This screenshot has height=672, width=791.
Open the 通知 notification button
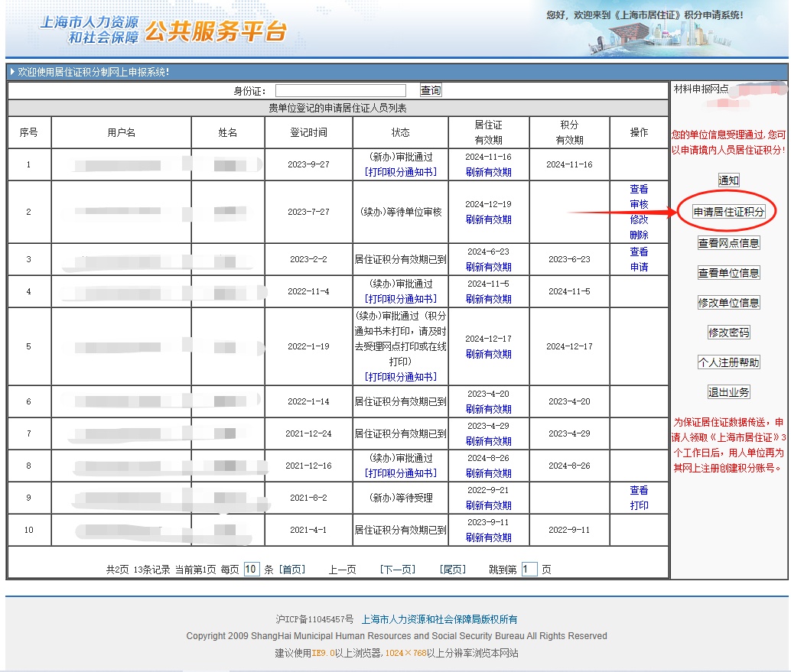[x=728, y=180]
